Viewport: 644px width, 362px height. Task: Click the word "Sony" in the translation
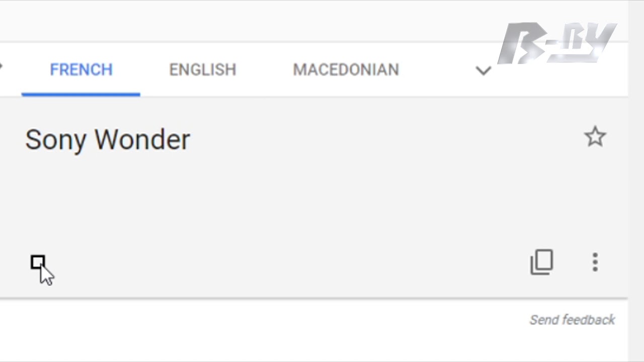[x=55, y=140]
